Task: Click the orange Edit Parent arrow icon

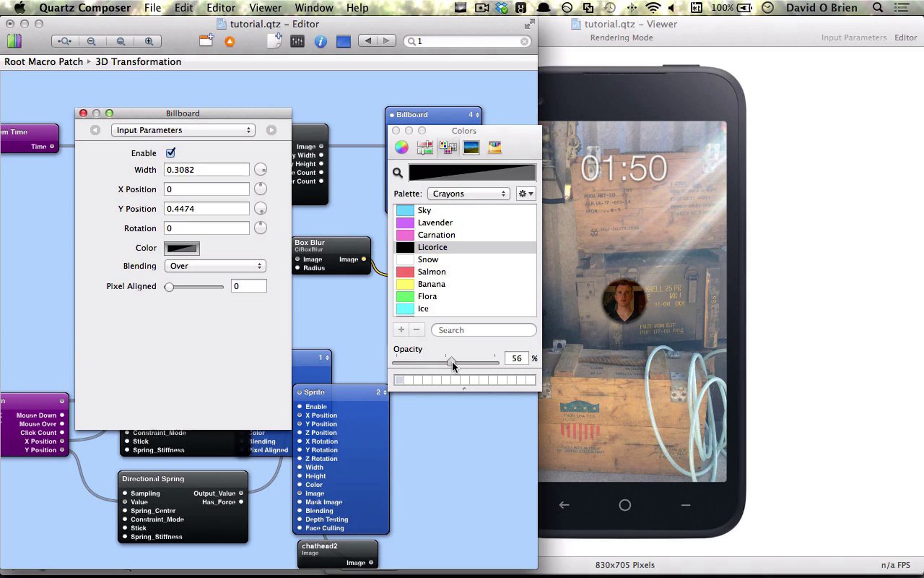Action: (230, 41)
